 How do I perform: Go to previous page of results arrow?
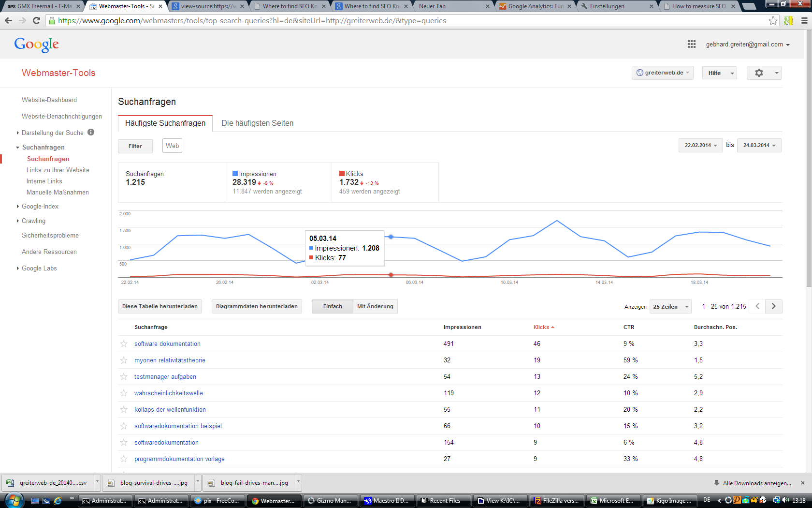pos(757,306)
